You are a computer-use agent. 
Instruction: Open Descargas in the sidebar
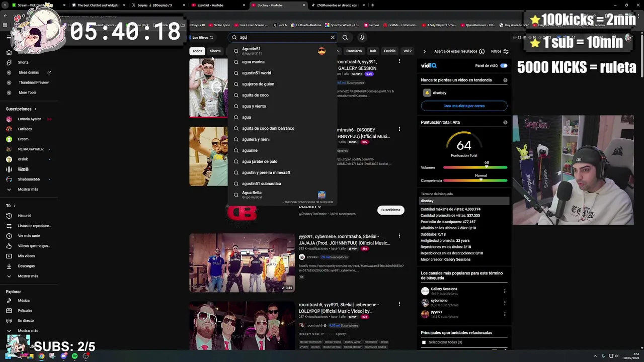pyautogui.click(x=21, y=266)
